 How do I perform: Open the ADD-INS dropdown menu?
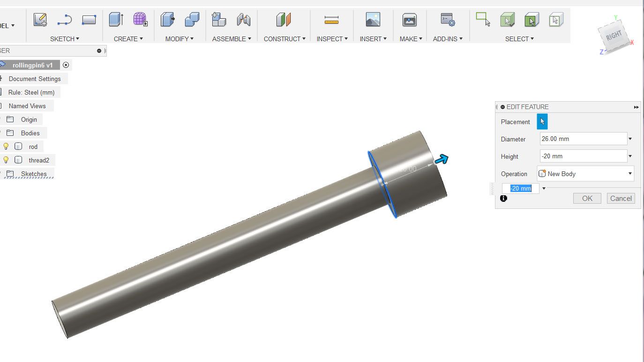pyautogui.click(x=448, y=39)
